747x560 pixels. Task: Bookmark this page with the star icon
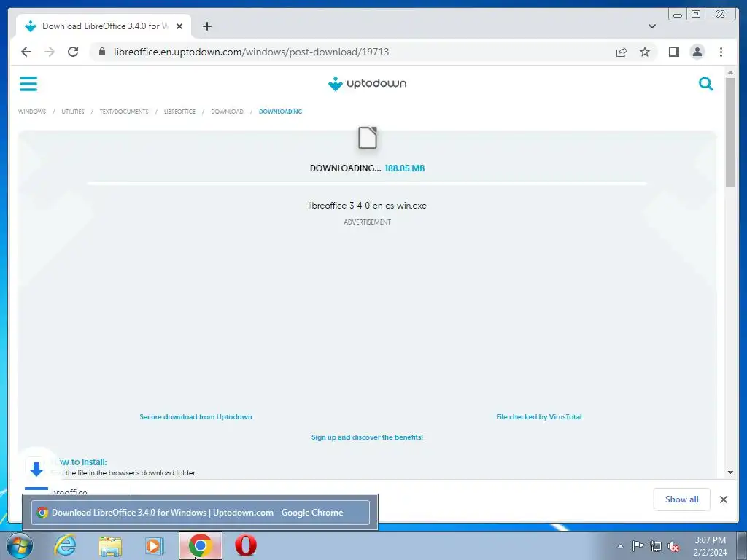[x=645, y=52]
